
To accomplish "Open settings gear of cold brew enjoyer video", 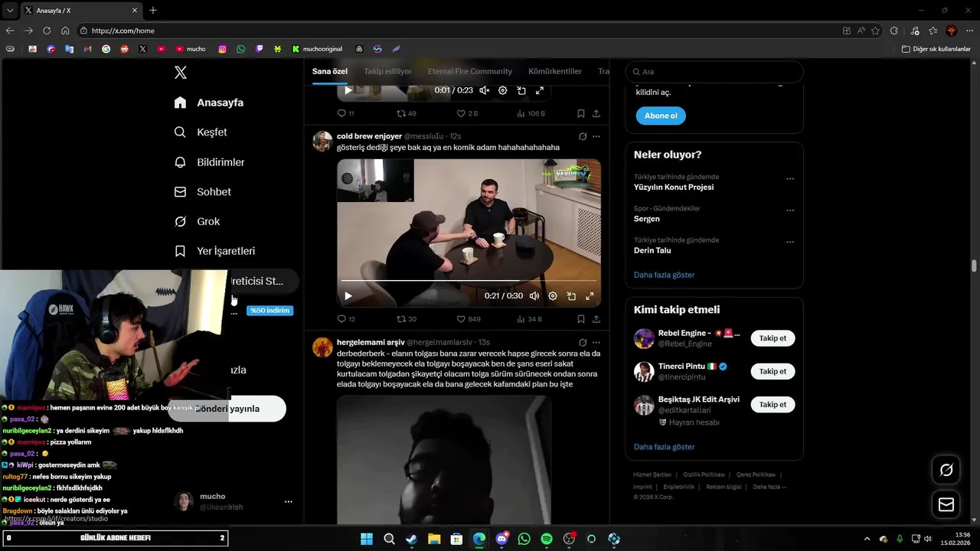I will coord(553,296).
